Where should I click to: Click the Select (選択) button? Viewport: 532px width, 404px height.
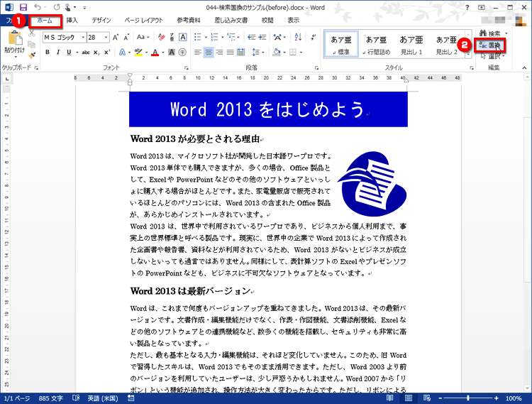493,56
